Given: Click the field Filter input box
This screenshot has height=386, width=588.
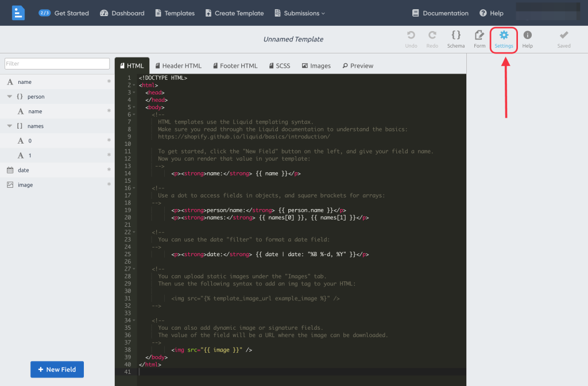Looking at the screenshot, I should (57, 64).
